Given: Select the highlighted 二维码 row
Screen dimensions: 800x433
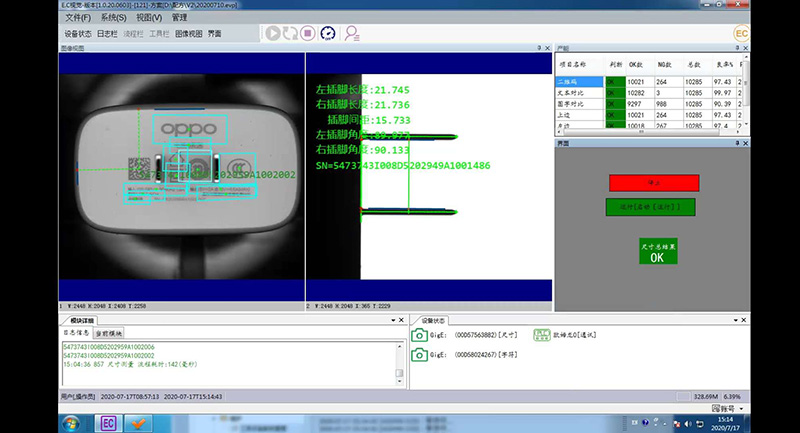Looking at the screenshot, I should [580, 82].
